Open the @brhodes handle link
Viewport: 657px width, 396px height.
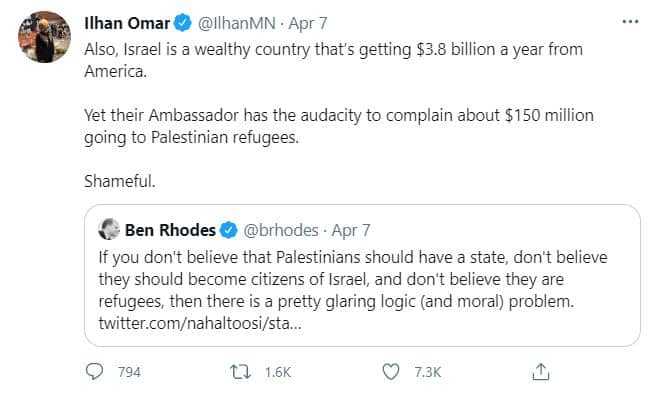click(281, 230)
